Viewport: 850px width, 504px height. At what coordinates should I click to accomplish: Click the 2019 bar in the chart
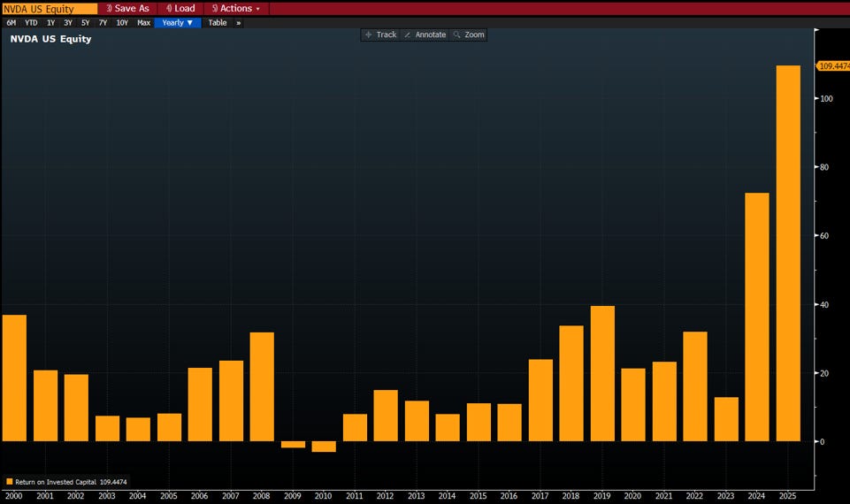(x=602, y=373)
